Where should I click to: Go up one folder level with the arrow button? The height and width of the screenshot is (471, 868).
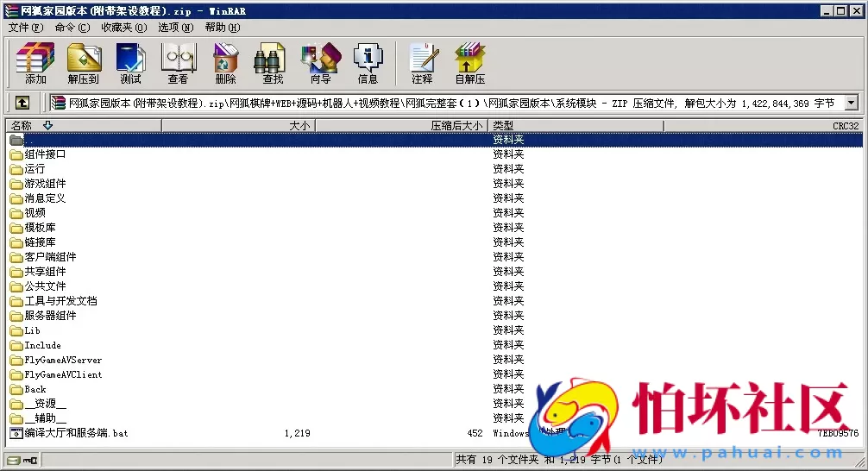tap(22, 103)
